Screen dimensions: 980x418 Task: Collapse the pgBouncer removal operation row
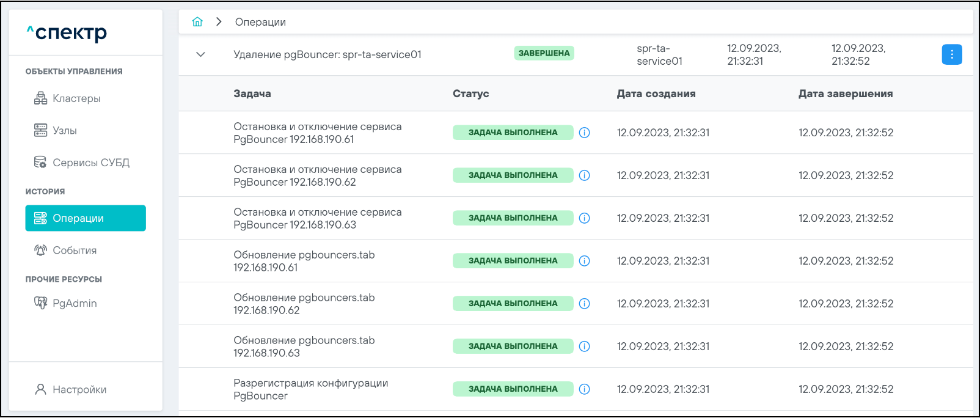click(200, 54)
